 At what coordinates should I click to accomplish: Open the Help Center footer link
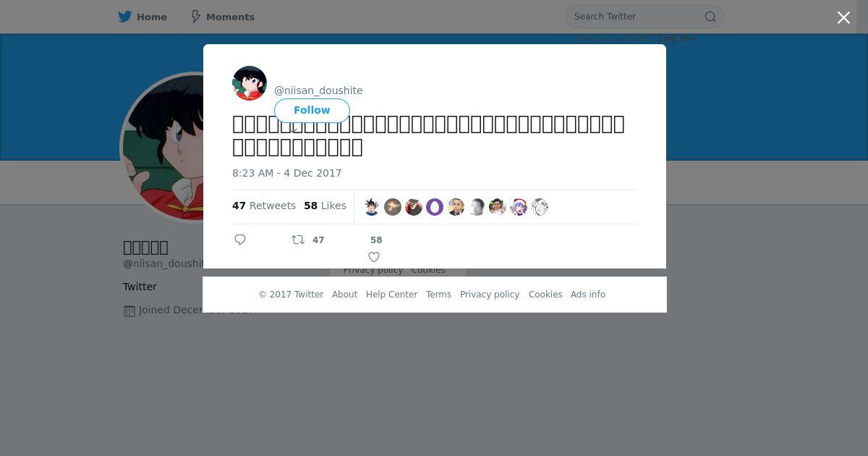tap(391, 295)
